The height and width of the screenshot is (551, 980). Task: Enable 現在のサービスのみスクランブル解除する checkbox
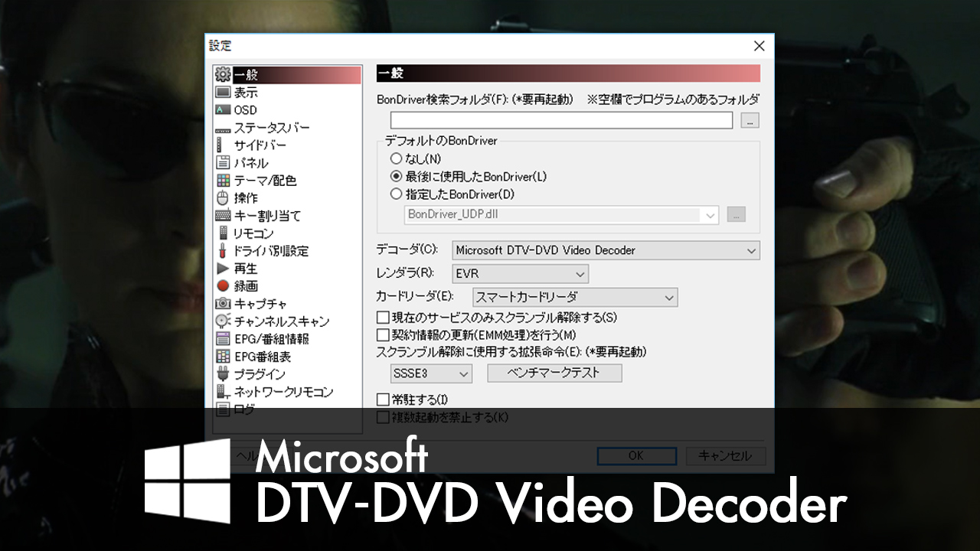384,317
